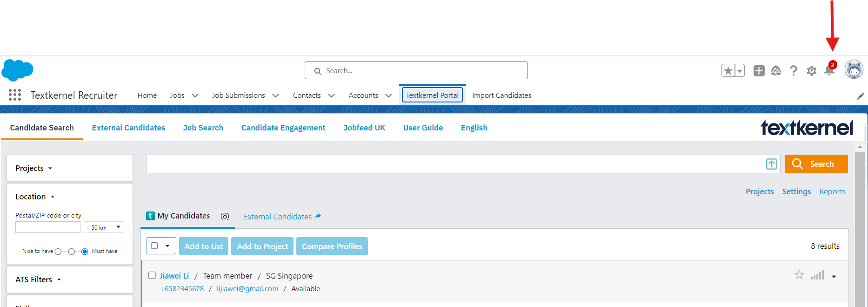Open the Textkernel Portal nav tab
This screenshot has height=307, width=868.
tap(432, 95)
